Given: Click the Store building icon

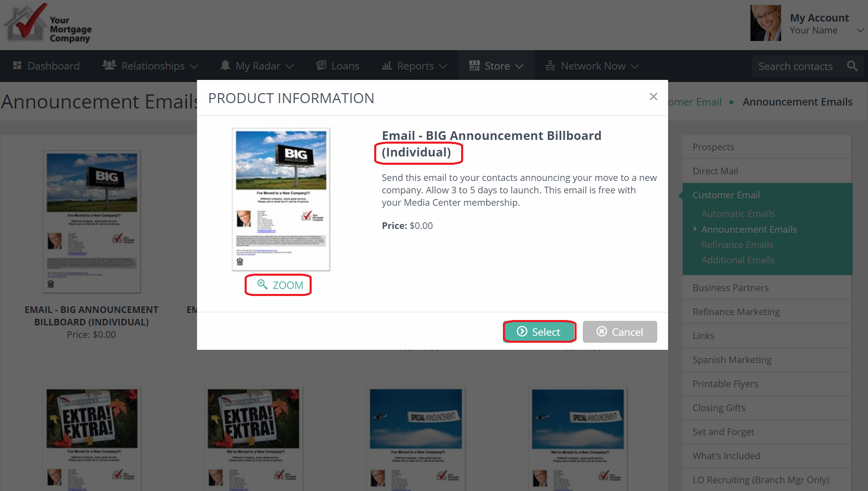Looking at the screenshot, I should point(474,65).
